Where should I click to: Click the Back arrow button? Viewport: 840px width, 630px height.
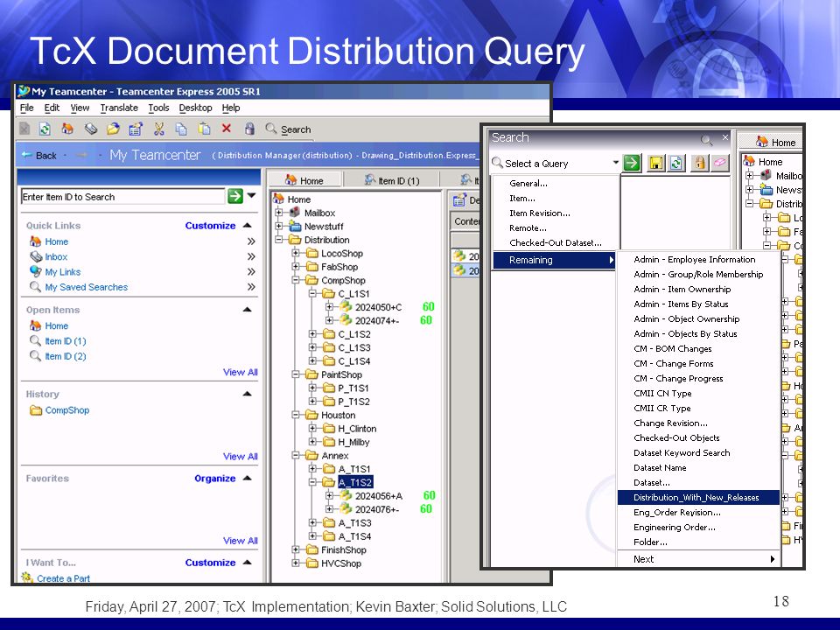tap(39, 156)
